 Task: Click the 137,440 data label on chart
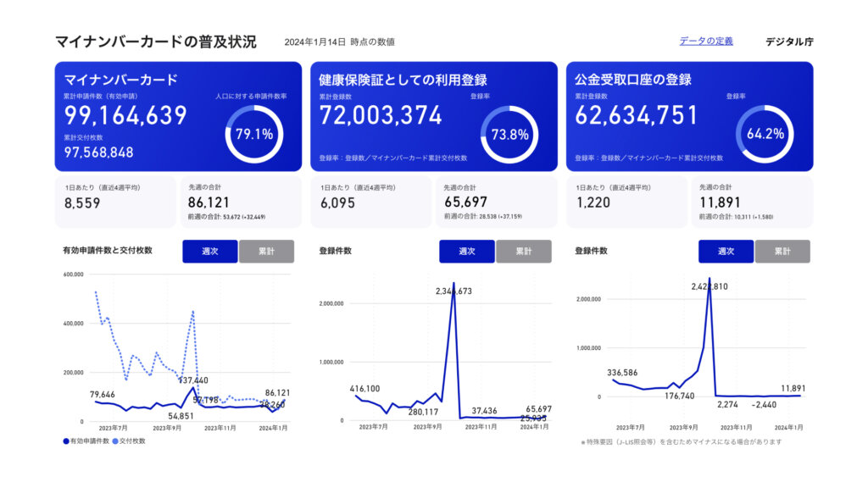tap(193, 380)
